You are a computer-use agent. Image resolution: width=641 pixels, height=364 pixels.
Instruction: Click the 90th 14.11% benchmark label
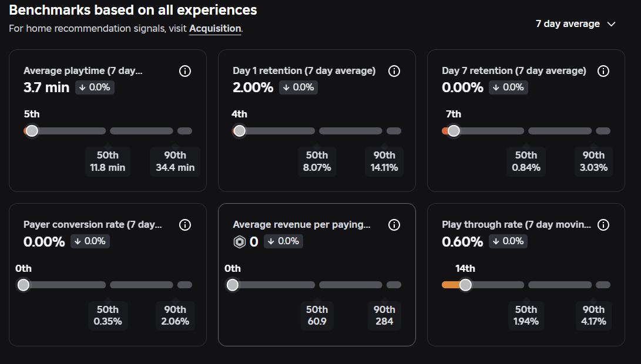click(x=384, y=161)
